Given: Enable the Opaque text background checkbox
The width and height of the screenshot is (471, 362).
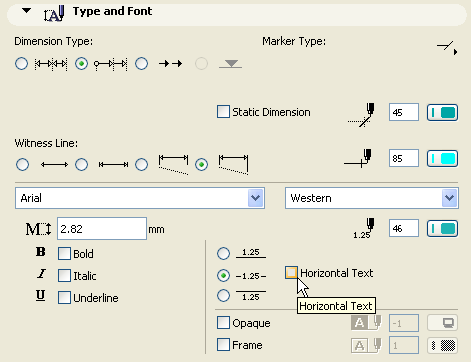Looking at the screenshot, I should tap(223, 323).
